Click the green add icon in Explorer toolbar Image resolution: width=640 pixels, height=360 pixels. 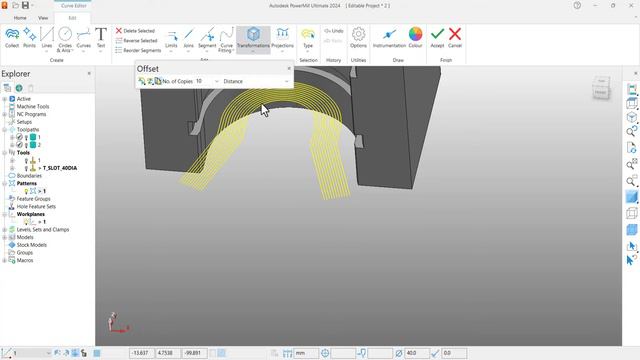pos(19,88)
